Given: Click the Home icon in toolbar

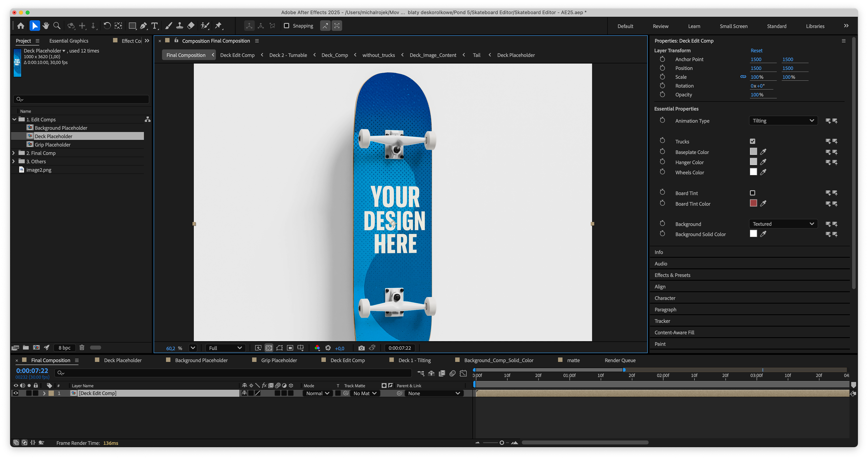Looking at the screenshot, I should pos(21,26).
